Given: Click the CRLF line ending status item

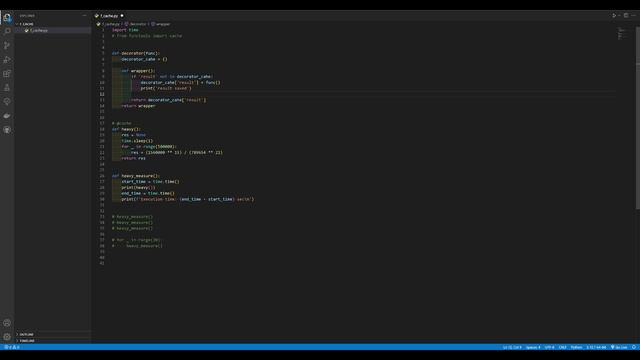Looking at the screenshot, I should (562, 347).
